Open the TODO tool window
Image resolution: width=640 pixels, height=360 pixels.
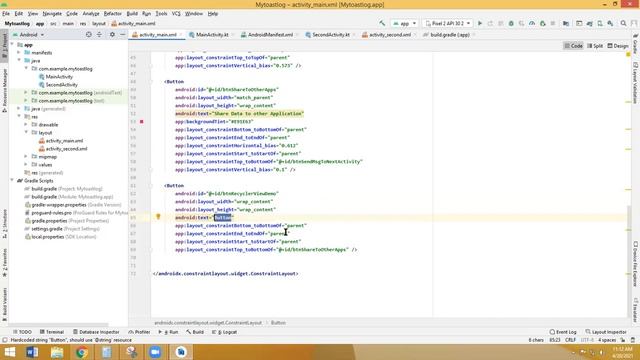22,332
